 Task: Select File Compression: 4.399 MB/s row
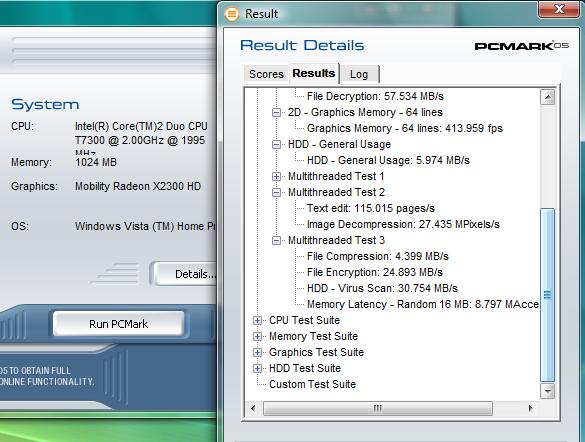[x=378, y=256]
